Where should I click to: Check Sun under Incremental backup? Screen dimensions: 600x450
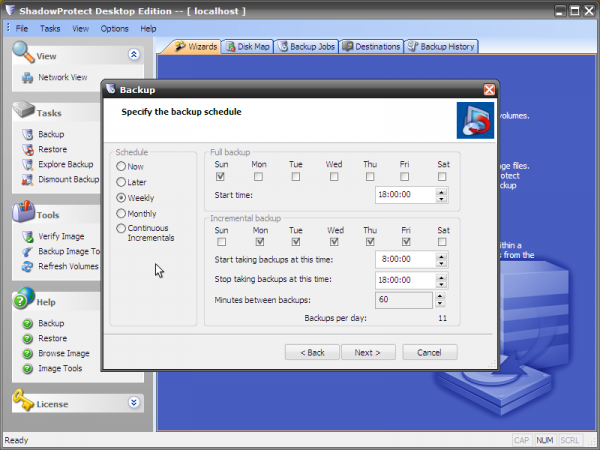point(221,242)
